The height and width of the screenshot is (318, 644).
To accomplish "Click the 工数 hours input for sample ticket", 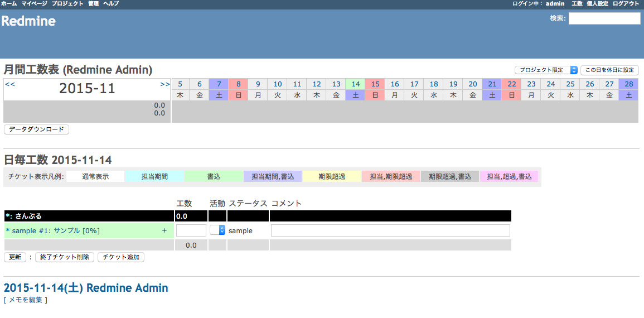I will click(x=191, y=230).
